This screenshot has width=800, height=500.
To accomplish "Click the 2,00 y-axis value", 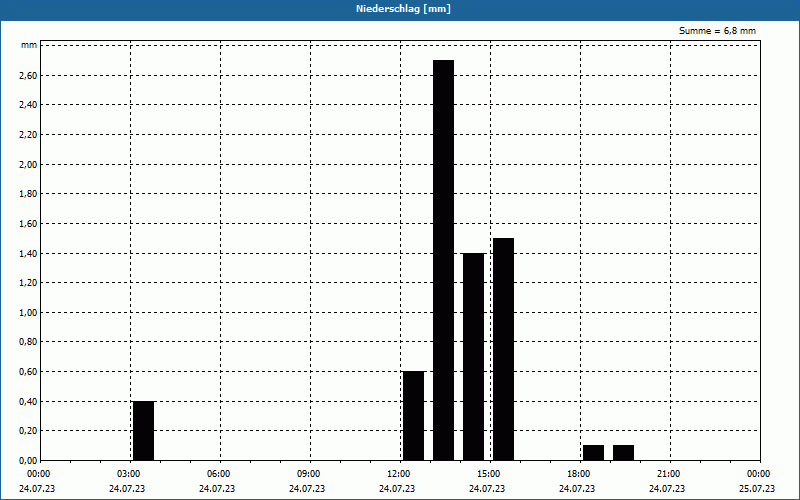I will 28,164.
